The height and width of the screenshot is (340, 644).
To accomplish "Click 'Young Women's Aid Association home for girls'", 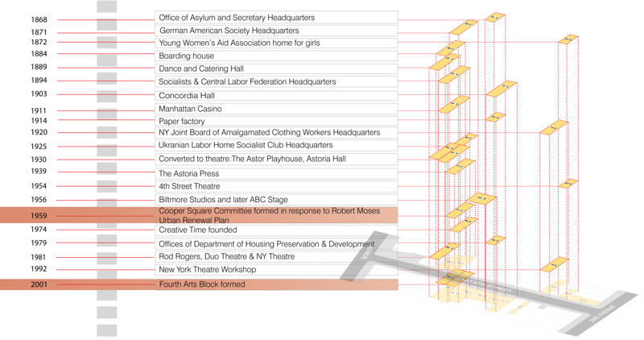I will click(276, 44).
